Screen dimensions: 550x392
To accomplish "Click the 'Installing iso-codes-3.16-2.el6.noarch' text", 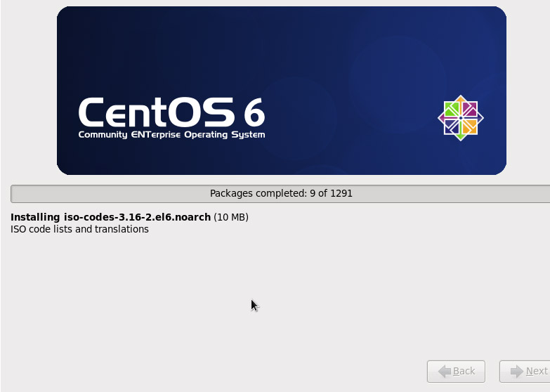I will pyautogui.click(x=110, y=217).
